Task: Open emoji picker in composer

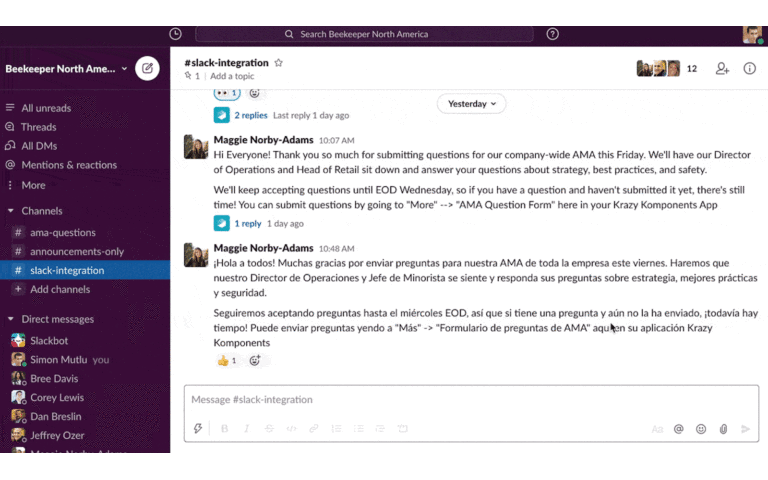Action: tap(701, 429)
